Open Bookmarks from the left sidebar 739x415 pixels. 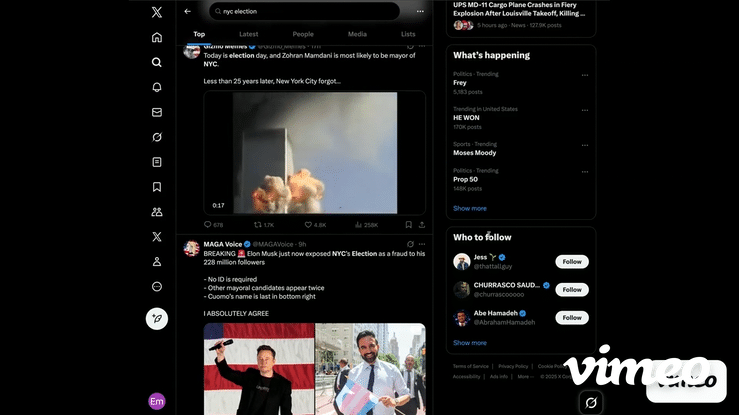157,187
